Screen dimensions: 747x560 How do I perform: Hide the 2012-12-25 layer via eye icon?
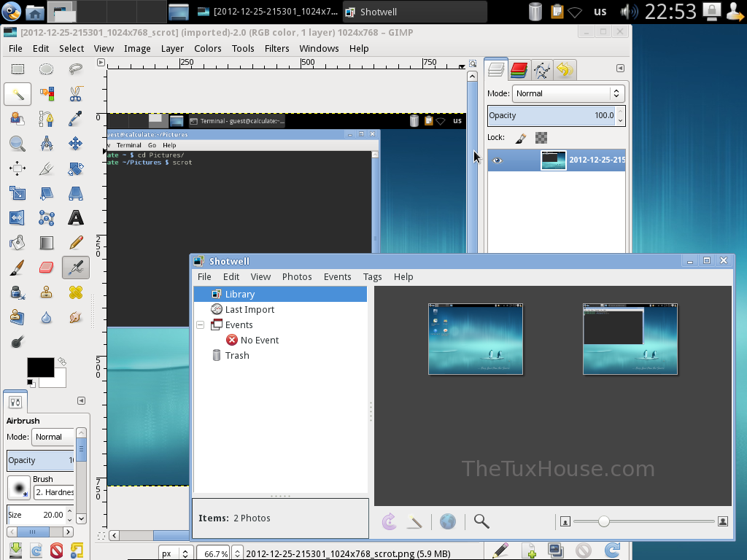498,160
